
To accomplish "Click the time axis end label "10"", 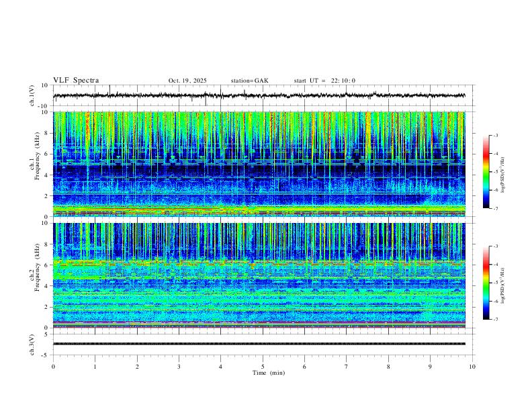I will click(x=472, y=367).
